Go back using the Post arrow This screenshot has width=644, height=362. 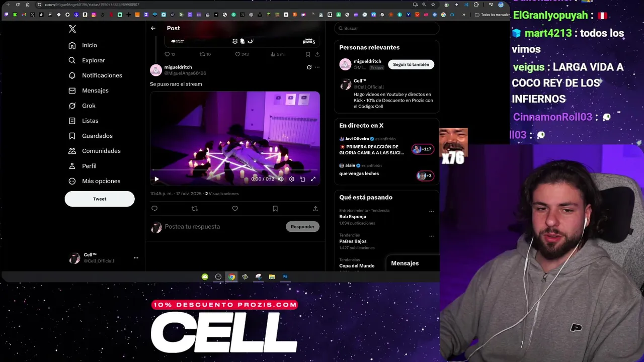pyautogui.click(x=153, y=28)
